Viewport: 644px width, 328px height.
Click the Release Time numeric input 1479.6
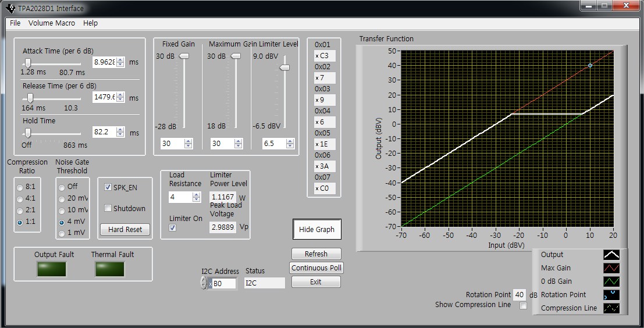click(x=104, y=97)
